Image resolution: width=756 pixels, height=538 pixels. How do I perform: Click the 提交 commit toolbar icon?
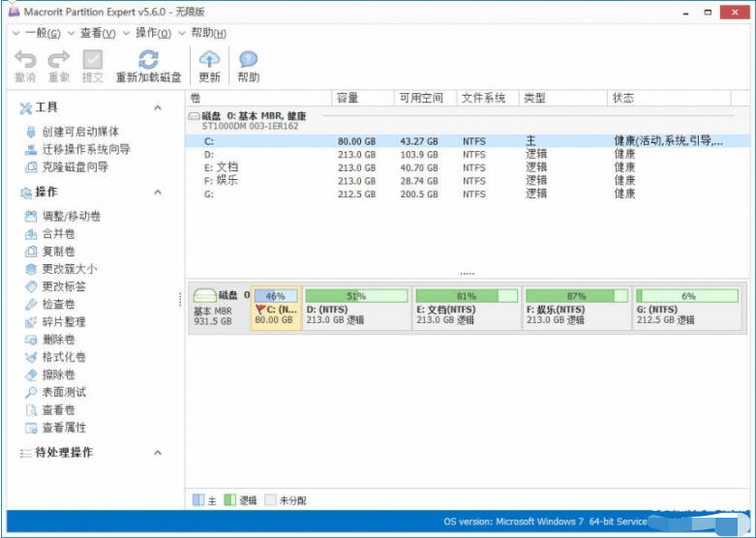click(x=93, y=60)
